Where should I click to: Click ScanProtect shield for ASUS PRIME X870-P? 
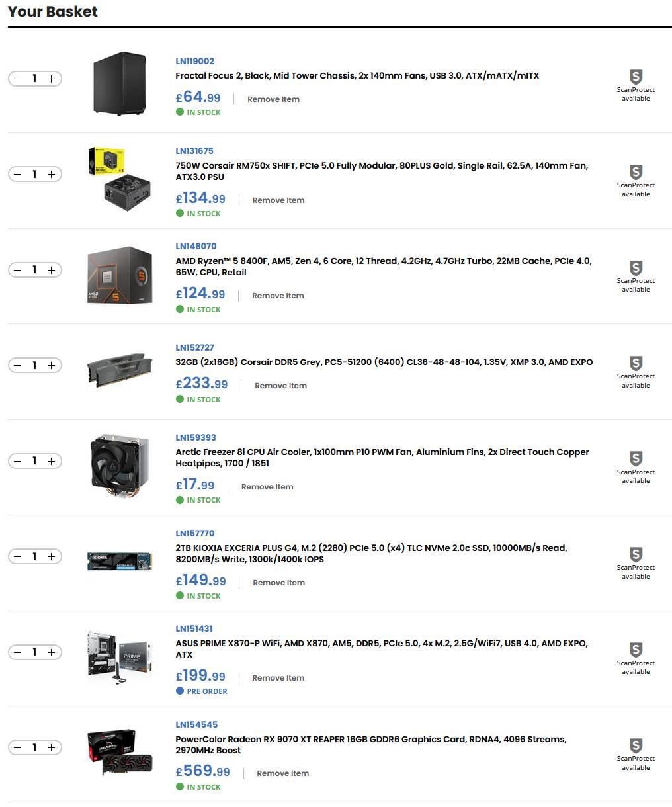click(636, 650)
